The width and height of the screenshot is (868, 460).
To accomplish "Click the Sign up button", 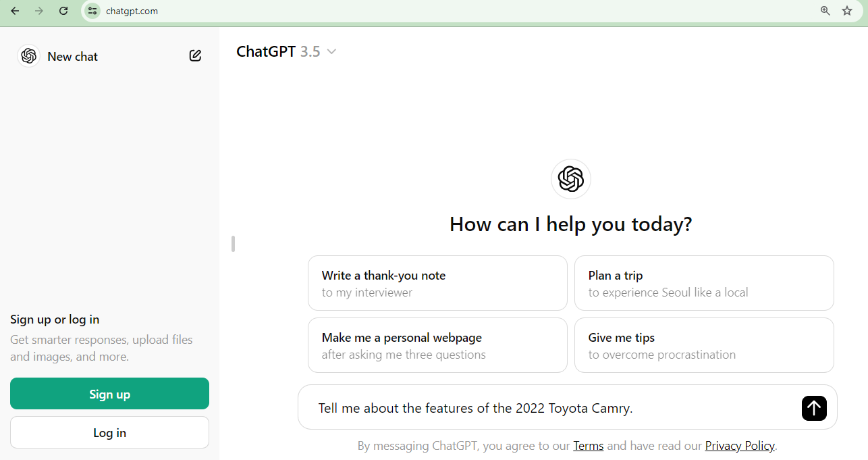I will coord(109,393).
